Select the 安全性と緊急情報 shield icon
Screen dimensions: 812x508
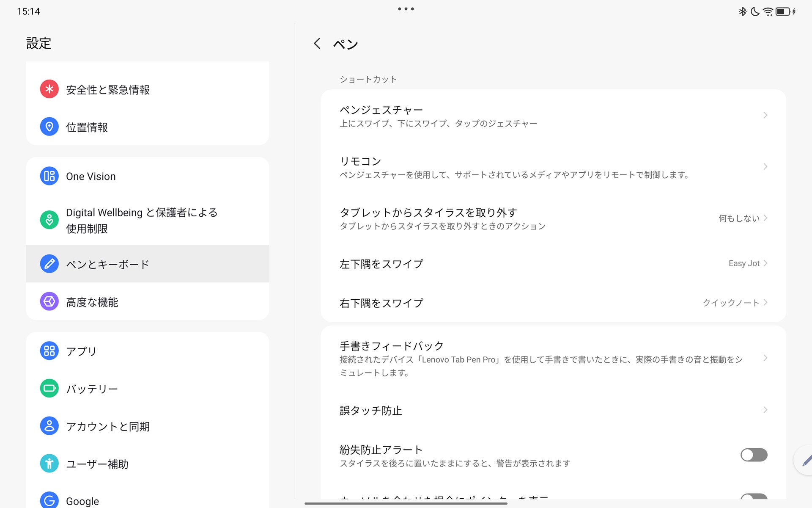click(x=49, y=89)
